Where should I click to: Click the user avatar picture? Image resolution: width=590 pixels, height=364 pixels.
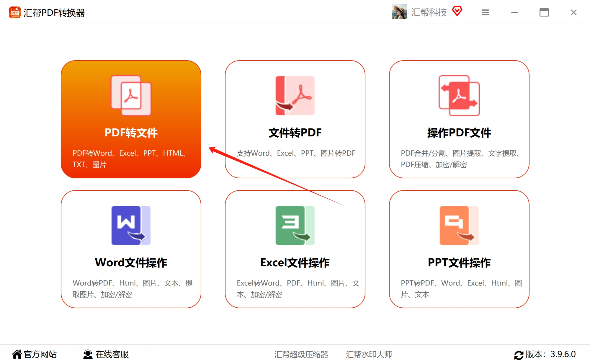click(x=399, y=12)
